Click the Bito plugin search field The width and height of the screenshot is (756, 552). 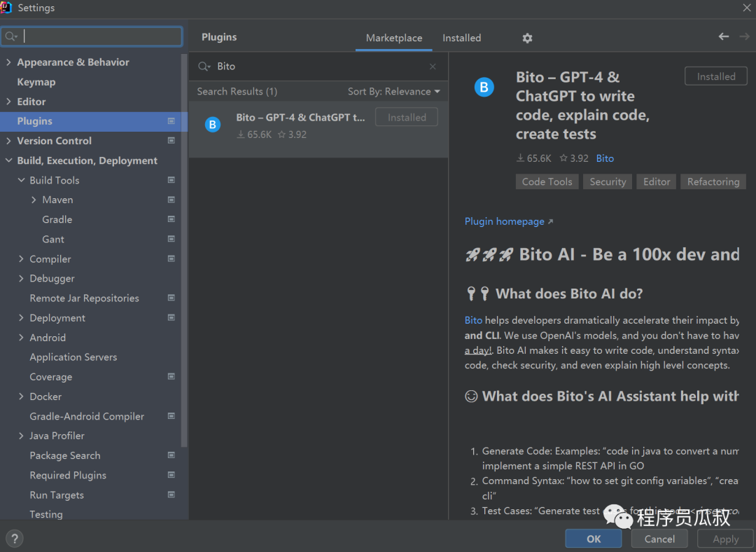(318, 67)
